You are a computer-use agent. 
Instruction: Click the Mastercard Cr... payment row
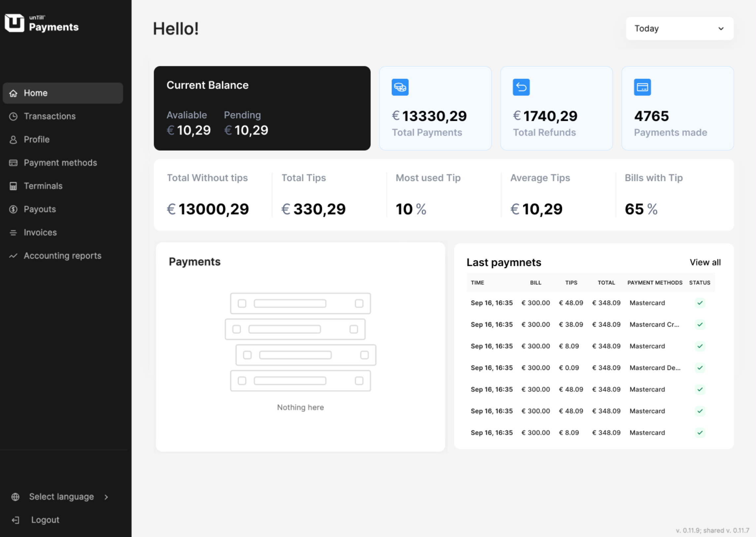click(654, 324)
